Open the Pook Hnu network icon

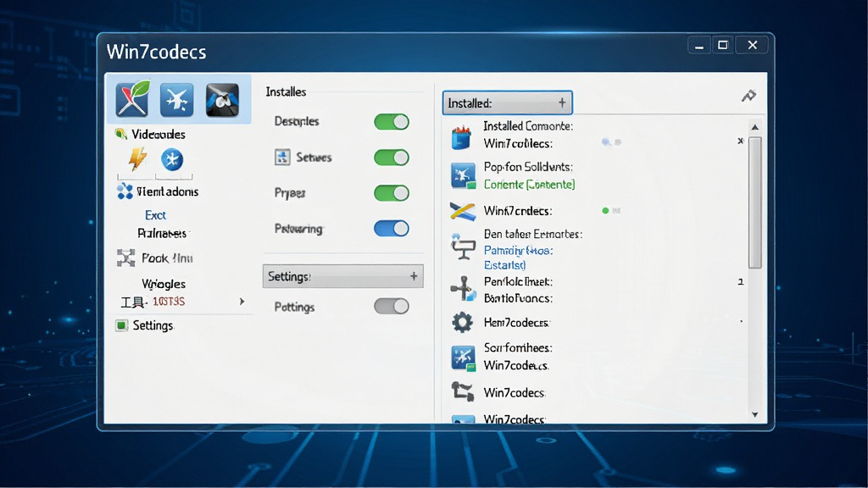(125, 258)
